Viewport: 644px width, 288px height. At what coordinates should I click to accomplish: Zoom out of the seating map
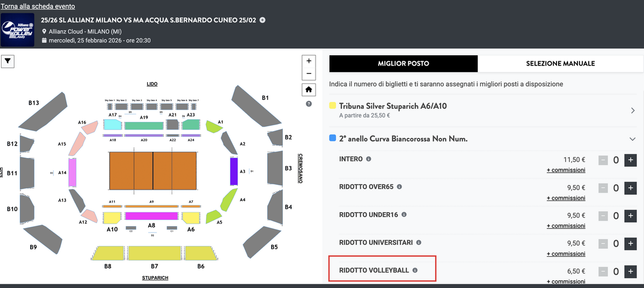pyautogui.click(x=309, y=74)
